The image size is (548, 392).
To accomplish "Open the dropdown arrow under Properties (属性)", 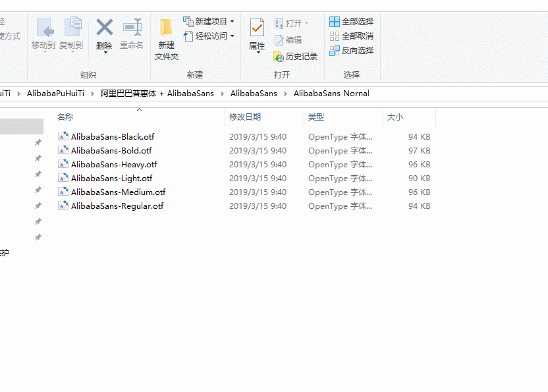I will point(258,53).
